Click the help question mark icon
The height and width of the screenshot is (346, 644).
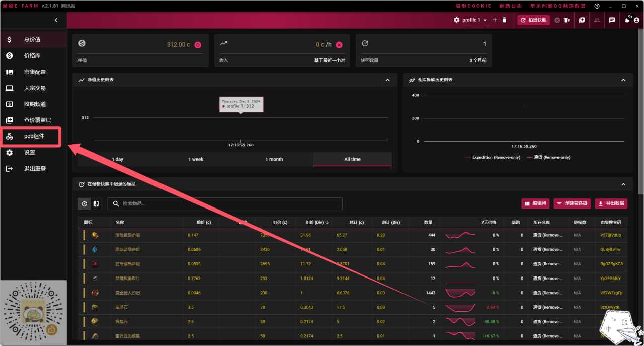(597, 6)
